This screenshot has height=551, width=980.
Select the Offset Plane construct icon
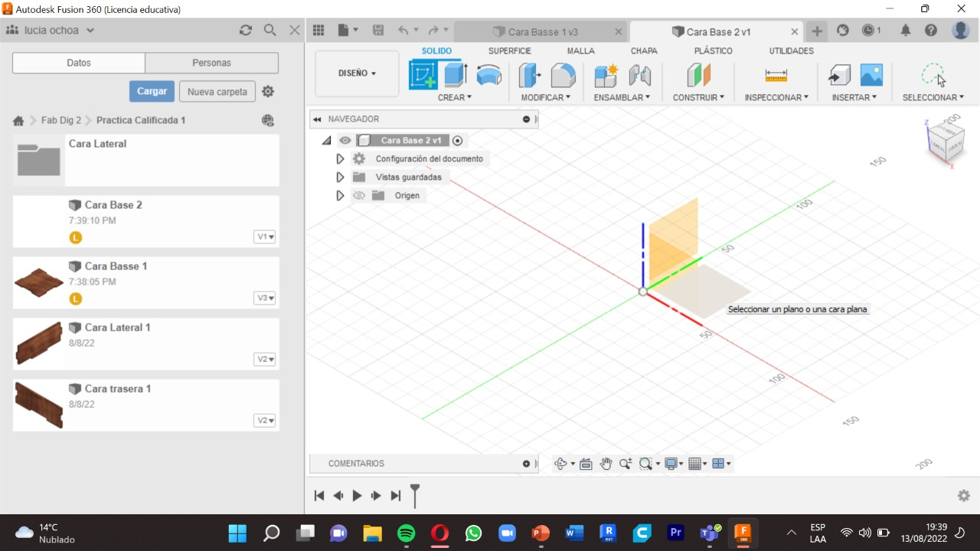[x=699, y=75]
